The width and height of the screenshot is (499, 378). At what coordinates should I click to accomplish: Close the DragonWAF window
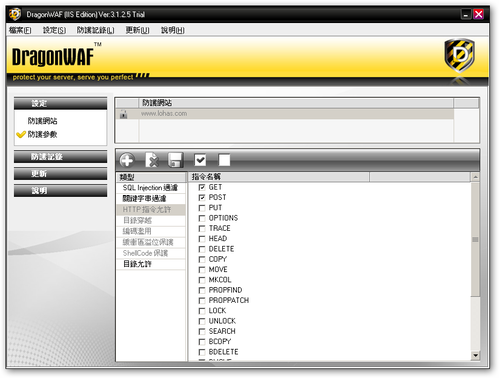pyautogui.click(x=478, y=14)
